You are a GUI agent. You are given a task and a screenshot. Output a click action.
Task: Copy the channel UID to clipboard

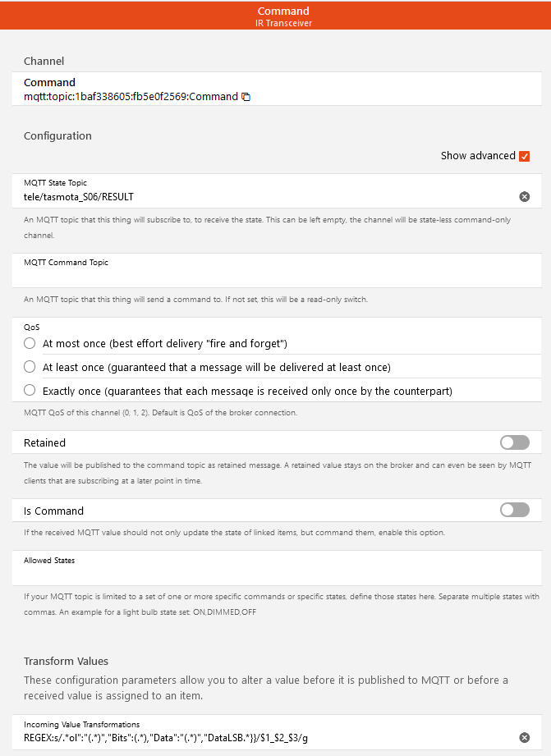pyautogui.click(x=246, y=97)
